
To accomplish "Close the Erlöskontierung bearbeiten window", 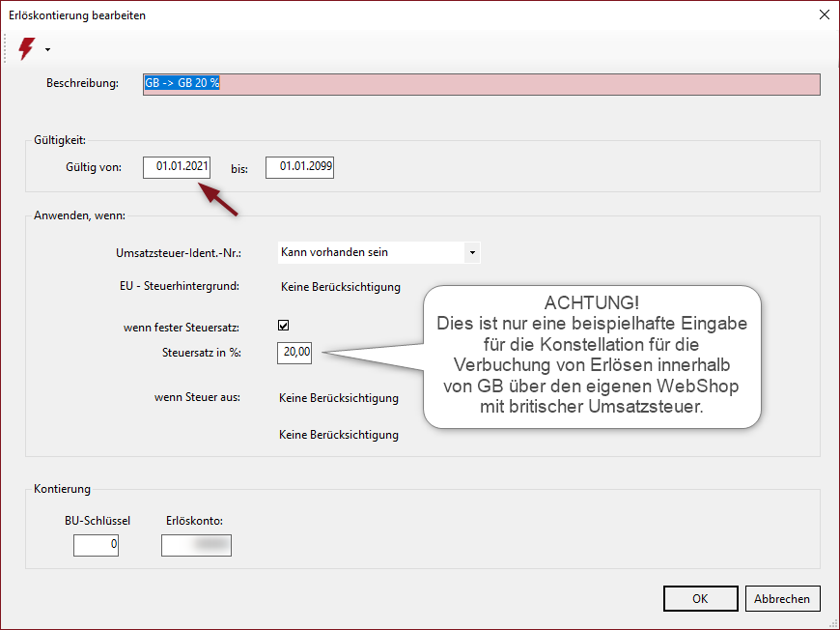I will [x=823, y=14].
